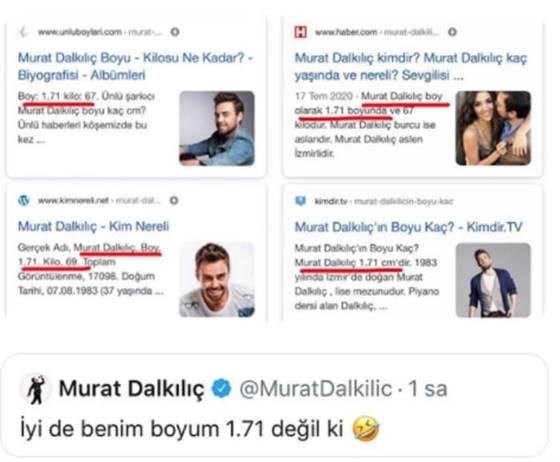Click the Murat Dalkılıç display name
The width and height of the screenshot is (560, 462).
131,389
